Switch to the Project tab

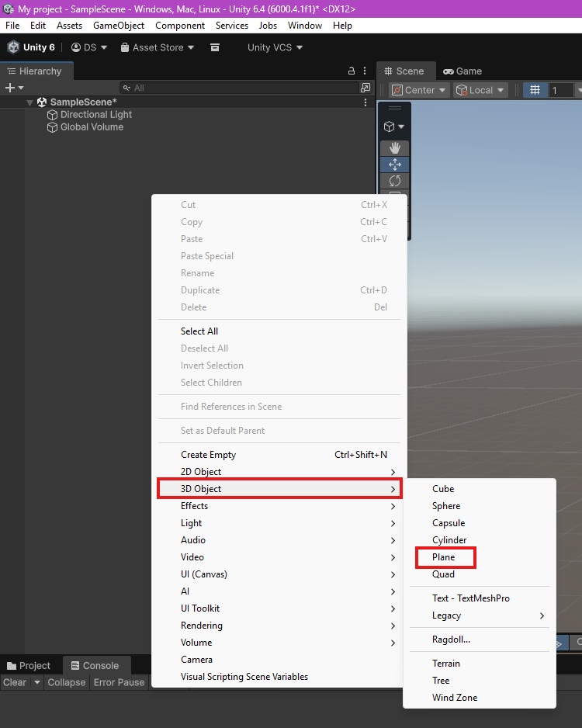point(29,665)
